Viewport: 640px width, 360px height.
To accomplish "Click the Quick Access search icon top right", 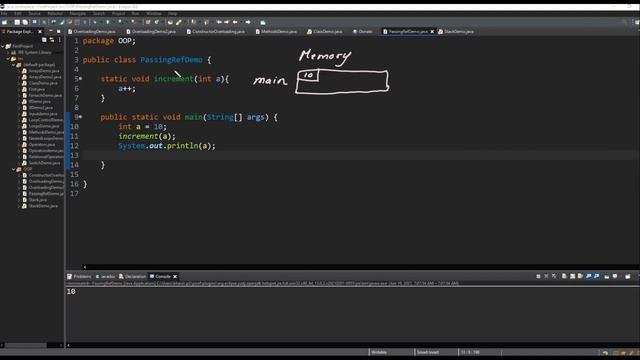I will pos(624,22).
